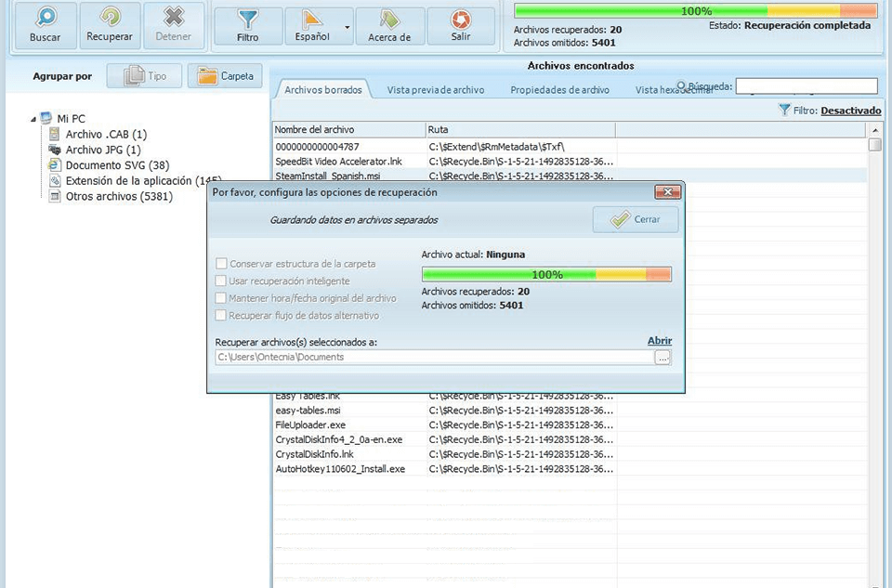
Task: Click the recovery progress bar showing 100%
Action: pyautogui.click(x=546, y=274)
